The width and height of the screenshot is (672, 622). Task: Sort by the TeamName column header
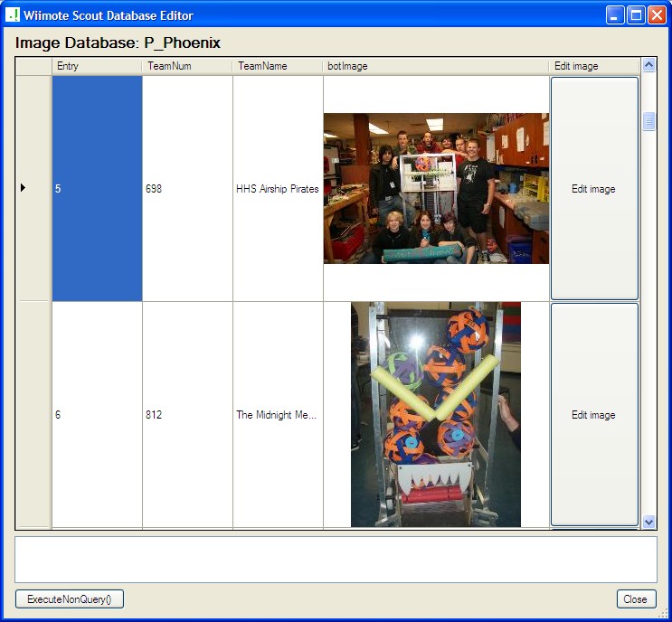pyautogui.click(x=278, y=66)
